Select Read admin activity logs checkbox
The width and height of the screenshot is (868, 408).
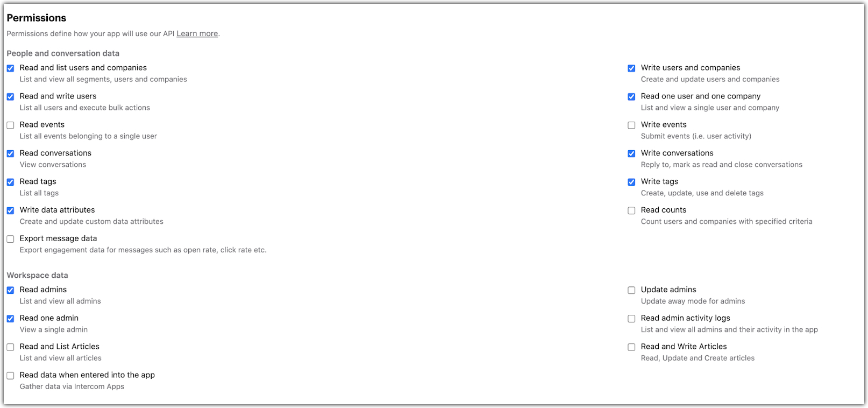pyautogui.click(x=631, y=319)
